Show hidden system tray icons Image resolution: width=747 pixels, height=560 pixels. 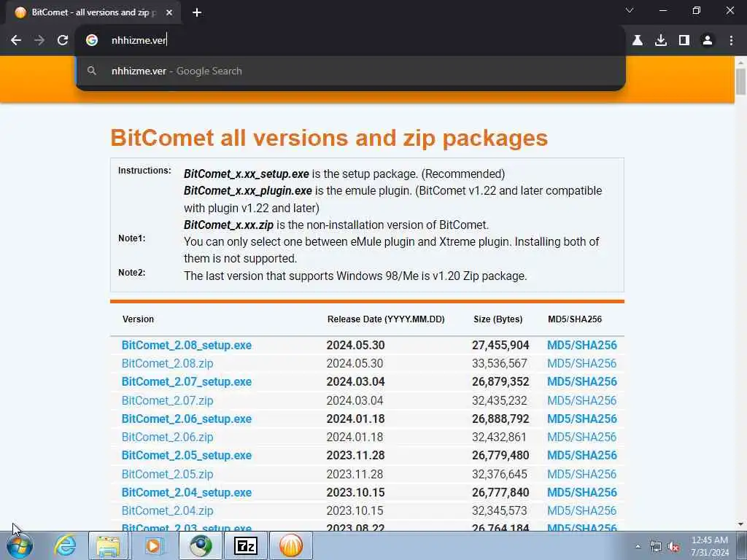[638, 547]
